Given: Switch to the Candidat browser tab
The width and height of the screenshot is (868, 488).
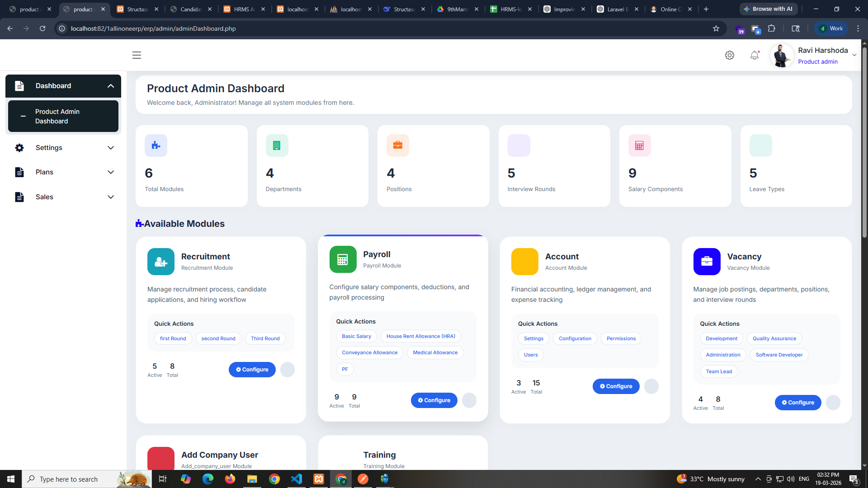Looking at the screenshot, I should click(x=191, y=9).
